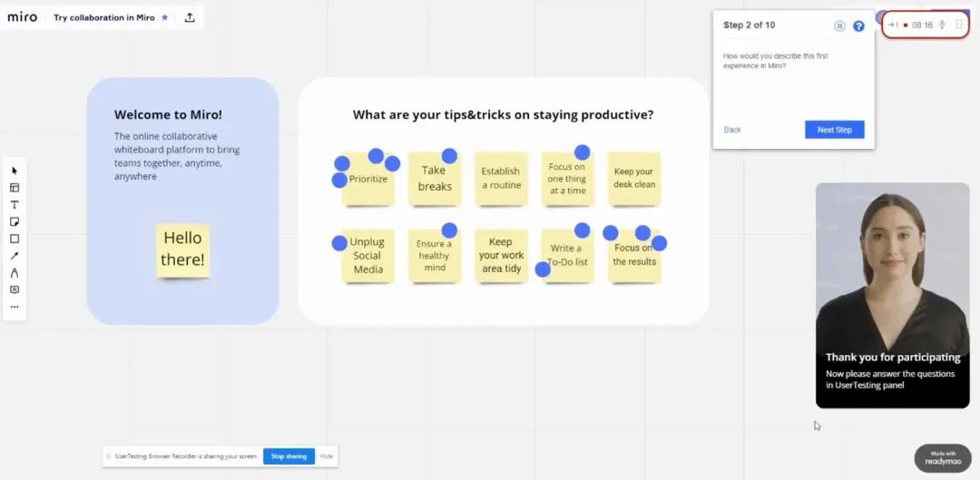980x480 pixels.
Task: Select the cursor tool in left toolbar
Action: [15, 171]
